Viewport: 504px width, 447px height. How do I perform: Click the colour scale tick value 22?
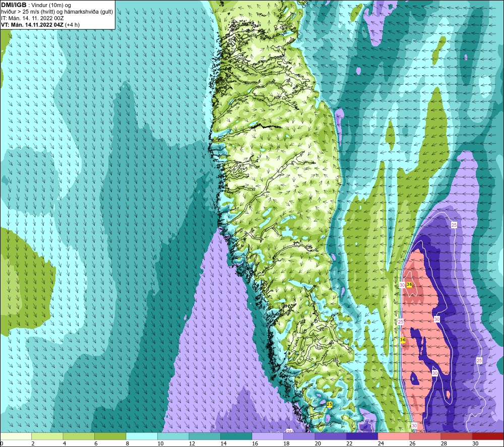(x=349, y=444)
